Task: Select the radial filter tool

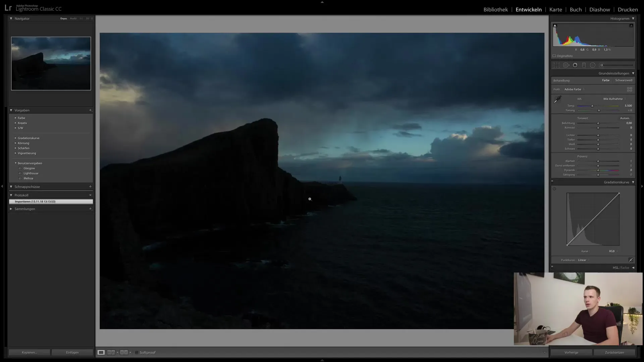Action: (x=593, y=65)
